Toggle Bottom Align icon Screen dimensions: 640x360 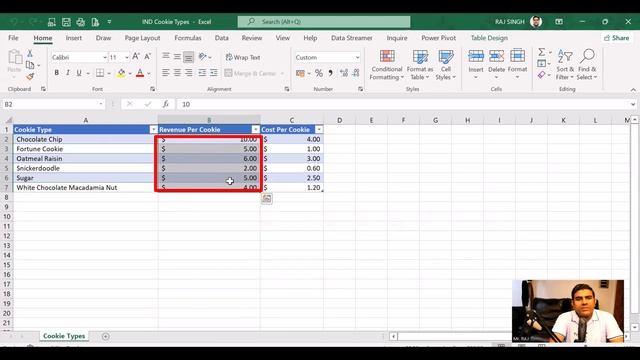point(188,57)
